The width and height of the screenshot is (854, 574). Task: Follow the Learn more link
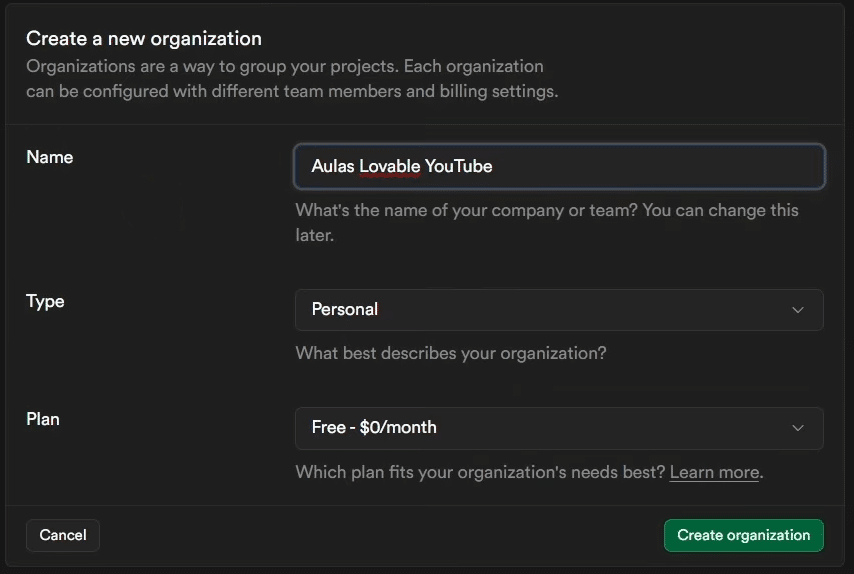click(714, 472)
